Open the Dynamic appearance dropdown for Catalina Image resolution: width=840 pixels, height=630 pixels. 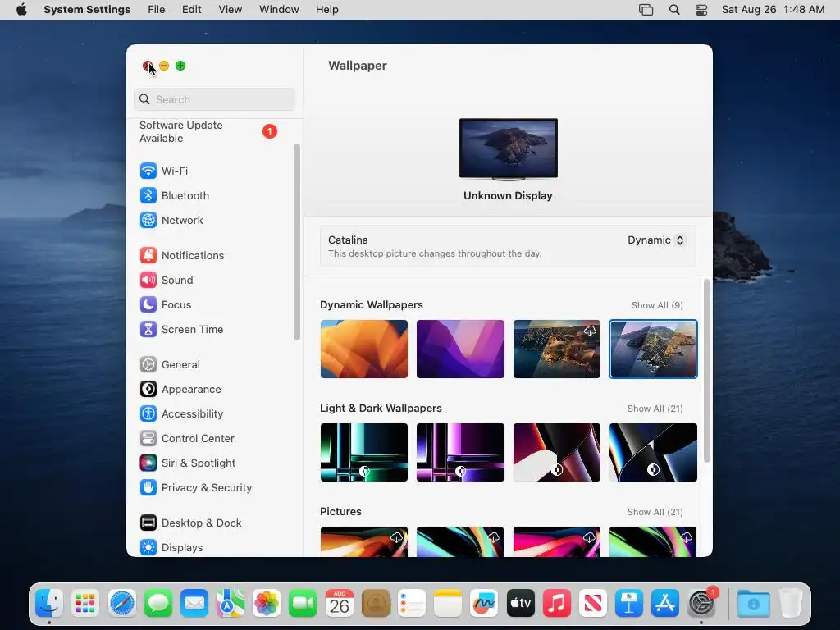656,240
